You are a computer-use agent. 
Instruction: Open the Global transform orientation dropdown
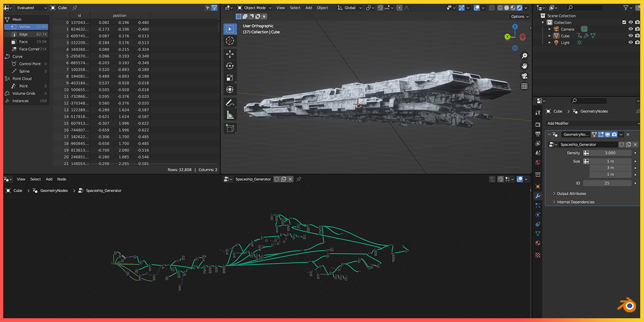(350, 8)
